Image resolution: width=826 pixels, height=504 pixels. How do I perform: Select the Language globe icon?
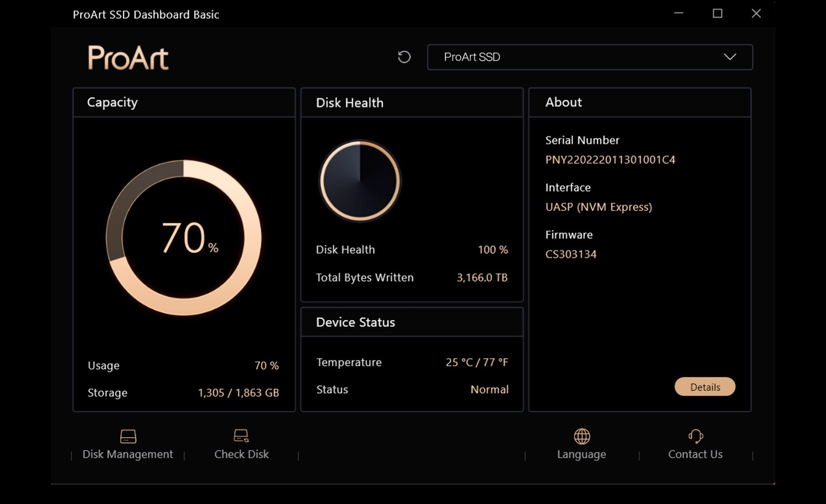582,436
